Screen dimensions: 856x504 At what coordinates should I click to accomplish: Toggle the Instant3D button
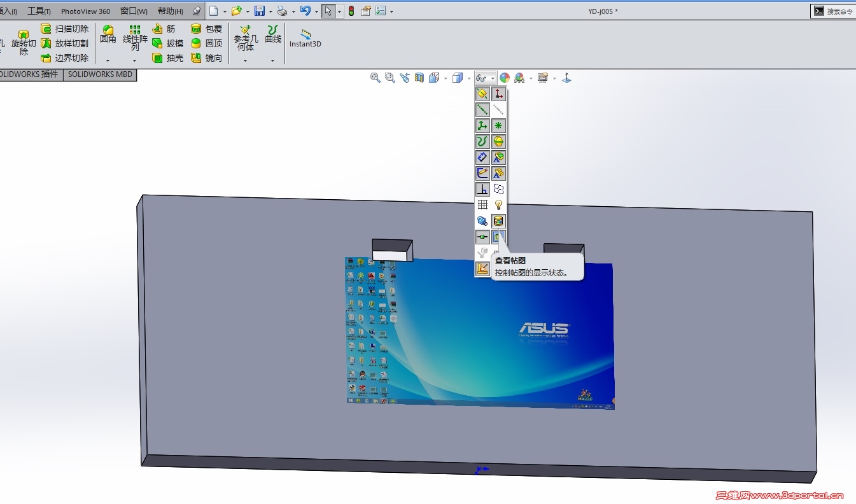tap(305, 38)
